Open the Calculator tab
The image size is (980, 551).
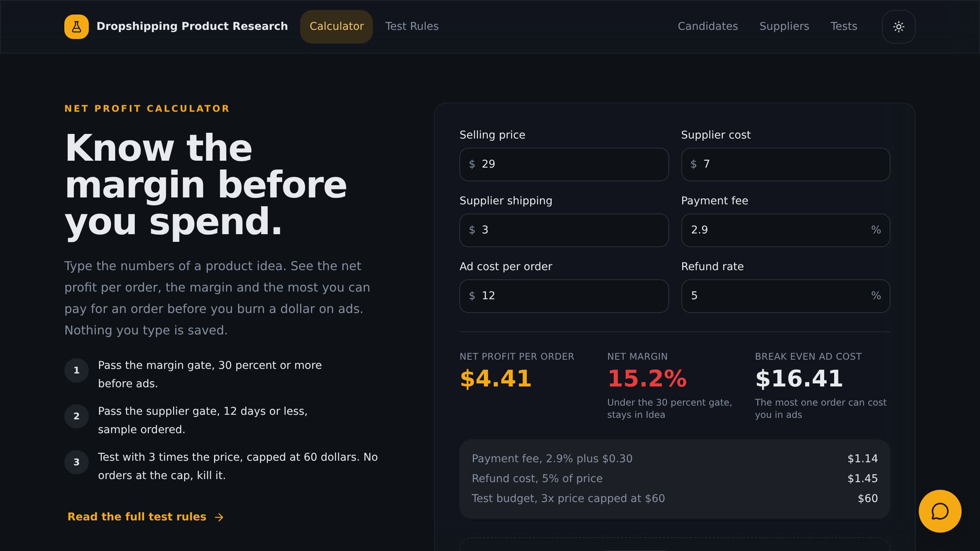(x=336, y=26)
